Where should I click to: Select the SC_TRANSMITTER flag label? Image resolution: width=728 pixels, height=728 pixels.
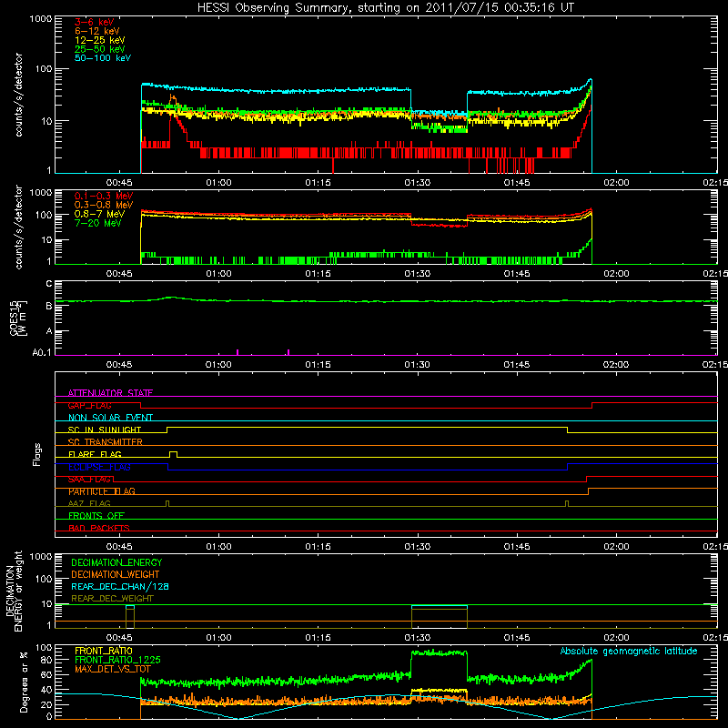[x=105, y=441]
